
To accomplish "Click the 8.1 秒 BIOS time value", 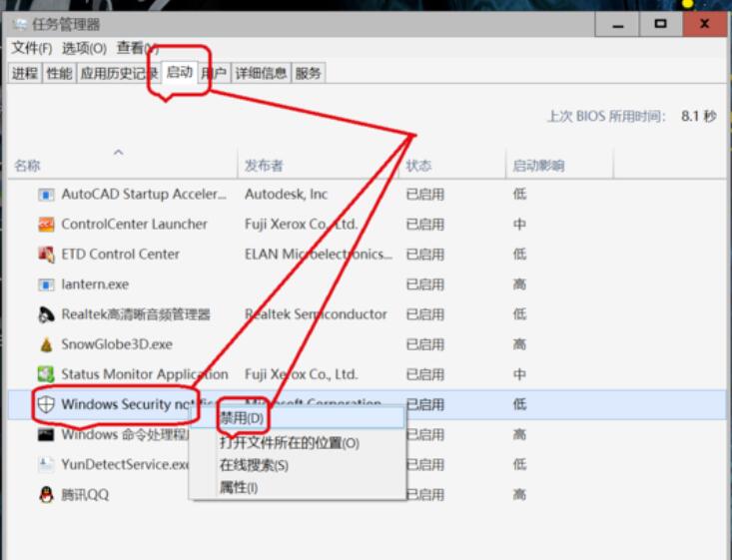I will [698, 116].
